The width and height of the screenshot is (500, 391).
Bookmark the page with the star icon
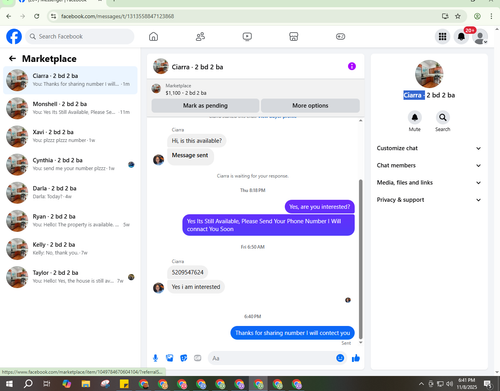click(458, 16)
